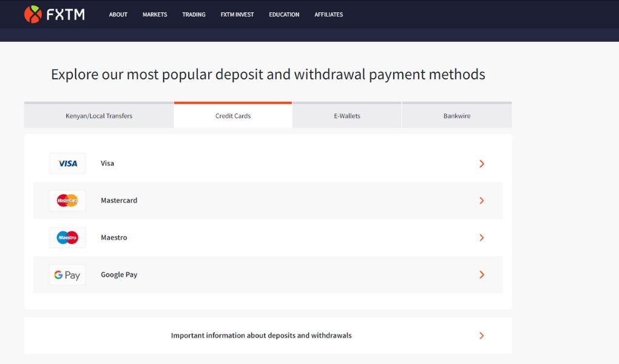
Task: Open the About menu
Action: (x=118, y=15)
